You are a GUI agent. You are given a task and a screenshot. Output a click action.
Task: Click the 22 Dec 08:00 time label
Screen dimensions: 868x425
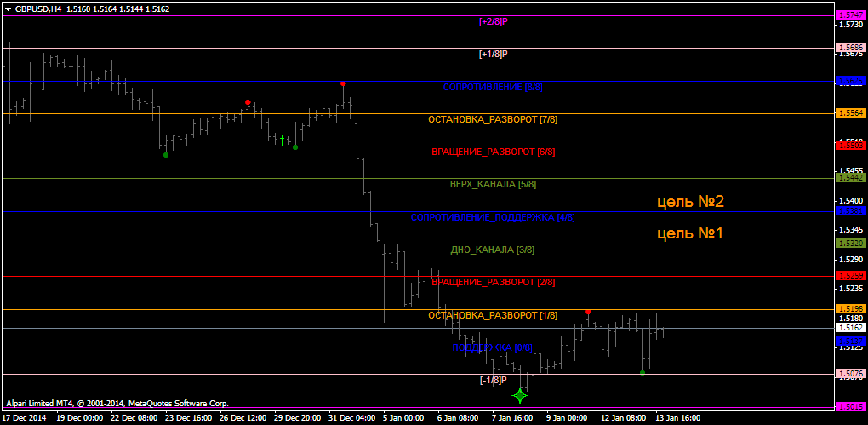134,418
